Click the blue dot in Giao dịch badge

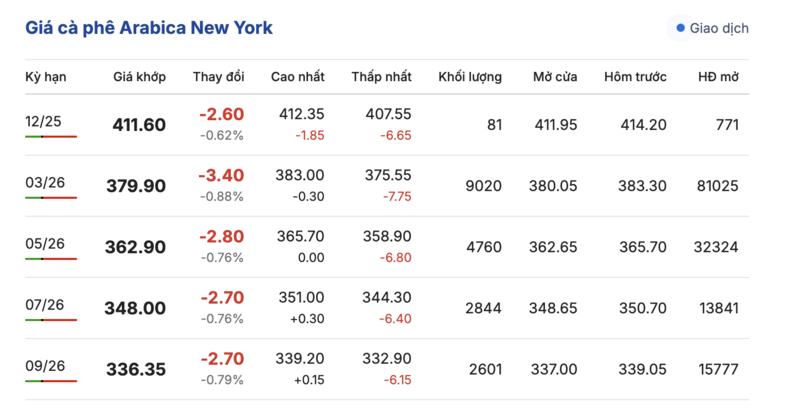[681, 28]
